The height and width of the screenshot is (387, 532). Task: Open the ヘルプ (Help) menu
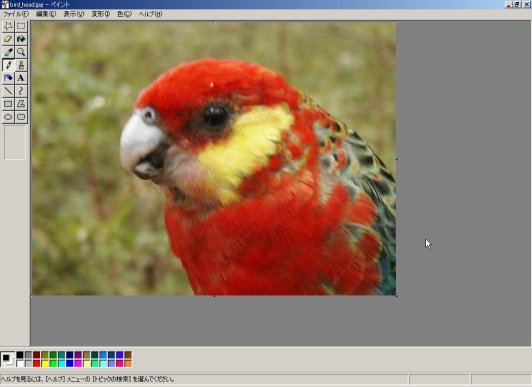pyautogui.click(x=150, y=14)
